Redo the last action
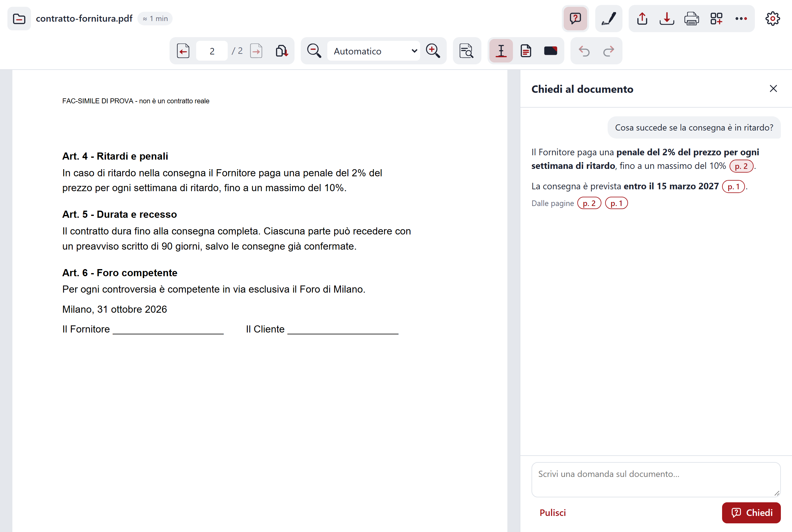The image size is (792, 532). pos(609,51)
